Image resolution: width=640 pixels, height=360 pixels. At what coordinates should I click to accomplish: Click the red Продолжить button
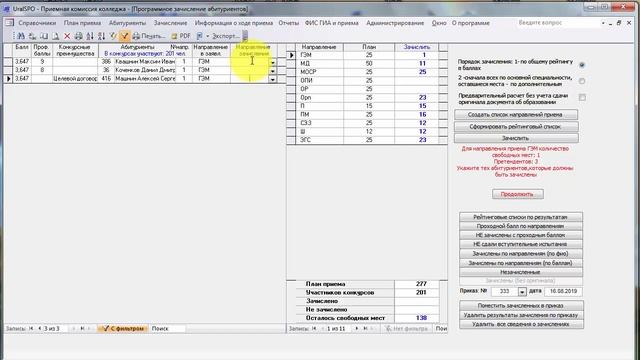518,194
